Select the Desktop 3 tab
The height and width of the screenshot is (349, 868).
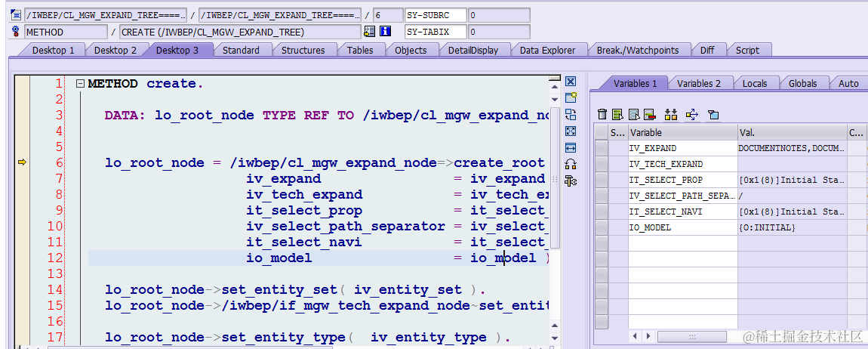click(177, 51)
